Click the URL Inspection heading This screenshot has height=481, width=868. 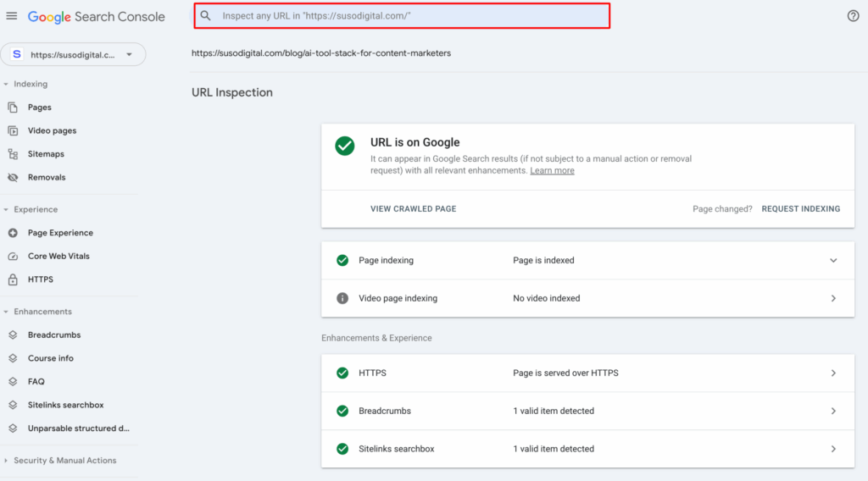point(232,92)
